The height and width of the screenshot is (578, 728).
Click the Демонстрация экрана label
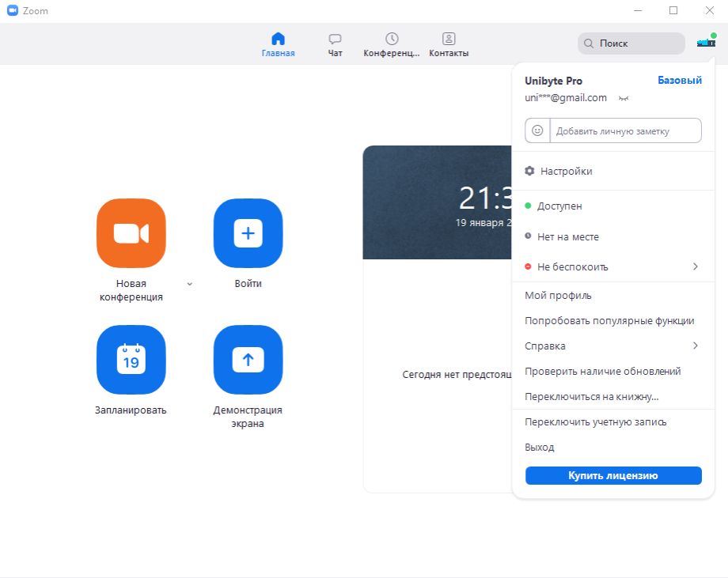(248, 417)
